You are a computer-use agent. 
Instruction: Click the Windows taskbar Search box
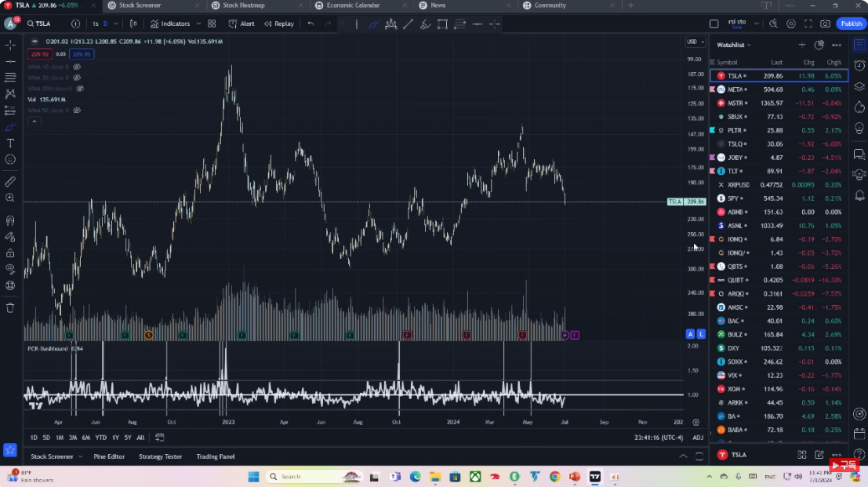click(314, 477)
